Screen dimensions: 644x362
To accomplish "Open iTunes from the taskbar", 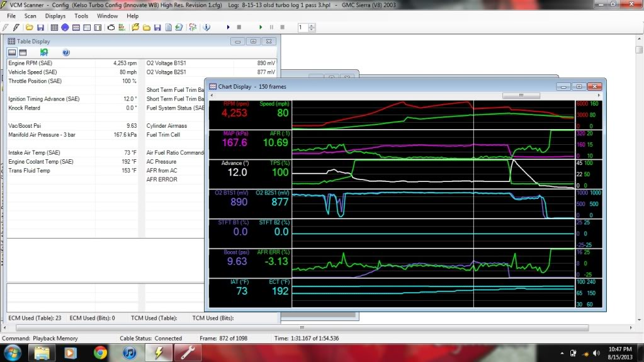I will coord(130,353).
